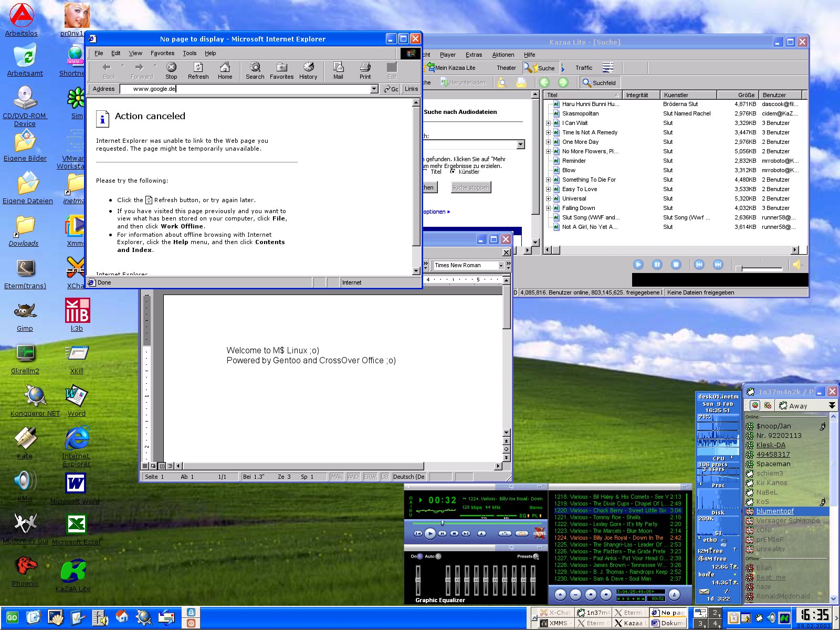The image size is (840, 630).
Task: Toggle XMMS shuffle button
Action: 505,533
